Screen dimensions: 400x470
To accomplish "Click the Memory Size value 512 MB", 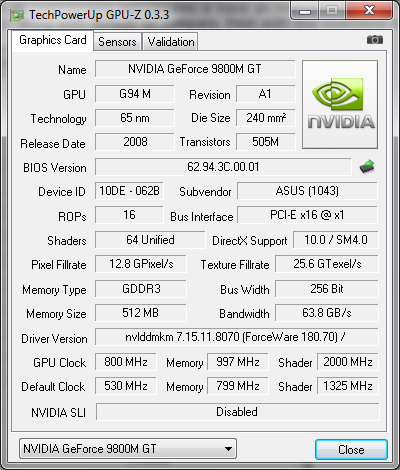I will 141,313.
